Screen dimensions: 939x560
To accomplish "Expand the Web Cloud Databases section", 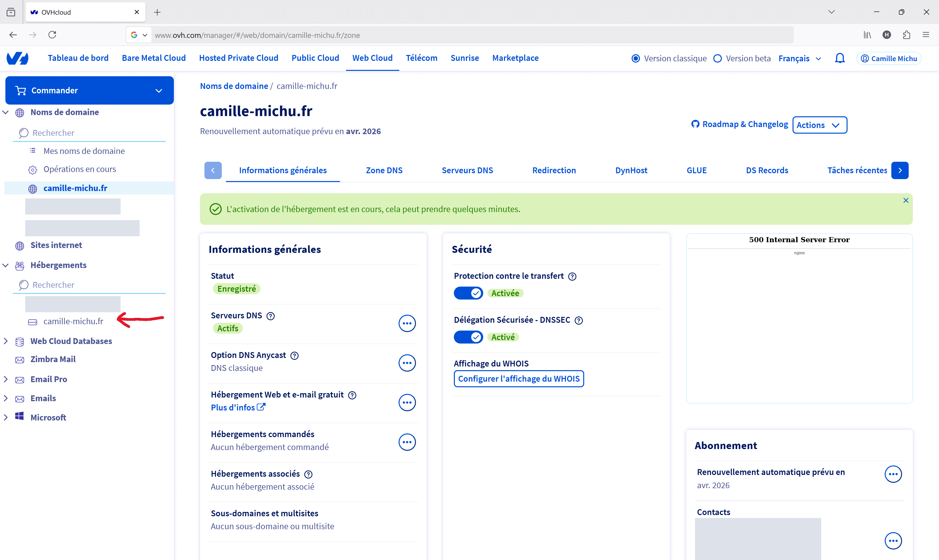I will pyautogui.click(x=6, y=341).
